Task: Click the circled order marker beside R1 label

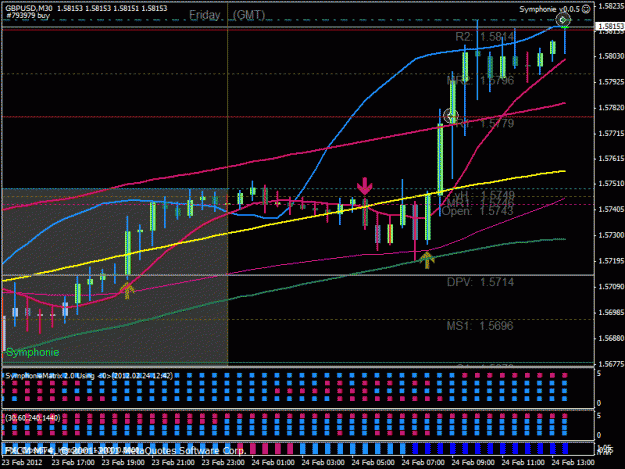Action: tap(451, 116)
